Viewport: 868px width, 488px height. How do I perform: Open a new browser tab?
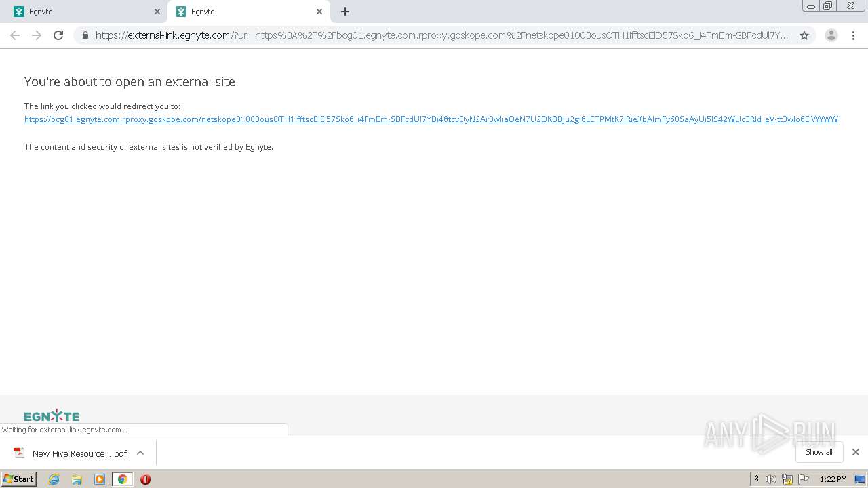(x=345, y=12)
